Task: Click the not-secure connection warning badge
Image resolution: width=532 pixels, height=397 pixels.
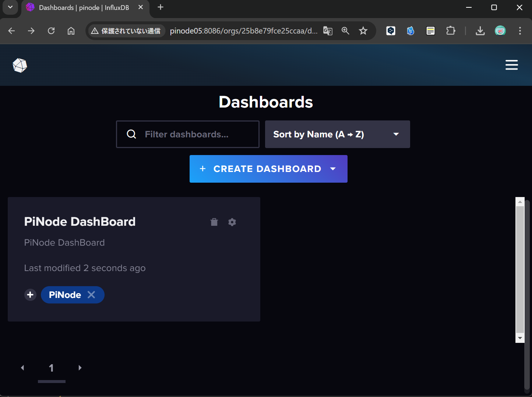Action: coord(126,31)
